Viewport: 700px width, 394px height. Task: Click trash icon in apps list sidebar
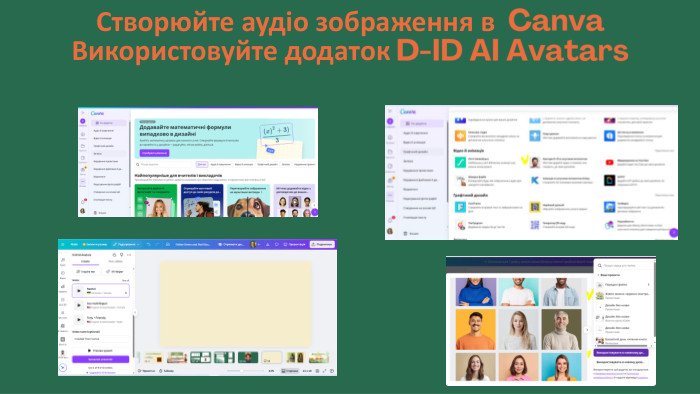click(405, 233)
